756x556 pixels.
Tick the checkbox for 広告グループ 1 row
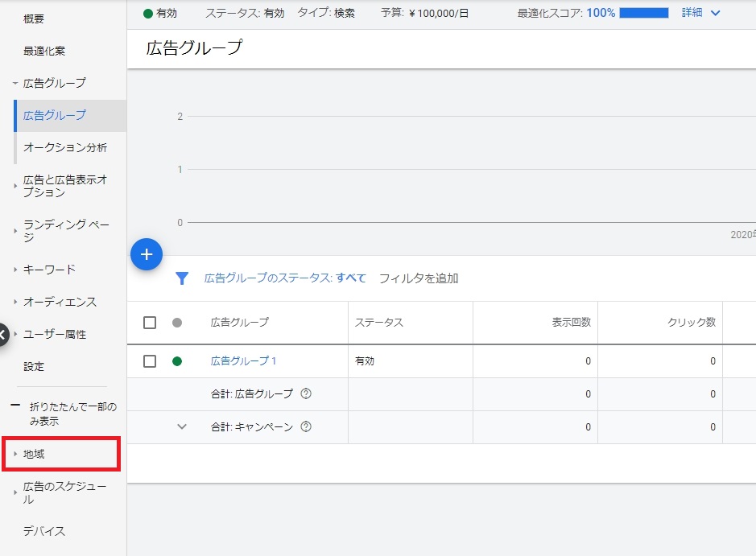click(x=150, y=361)
